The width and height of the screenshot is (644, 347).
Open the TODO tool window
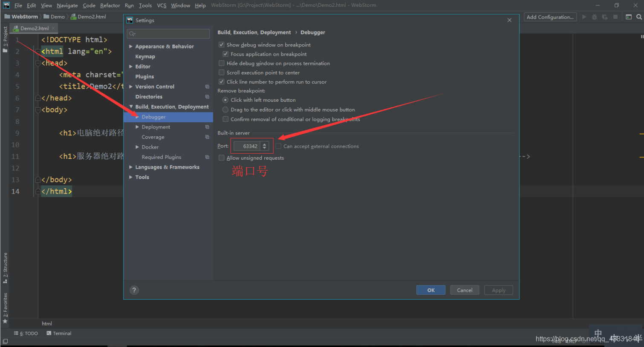pos(26,333)
